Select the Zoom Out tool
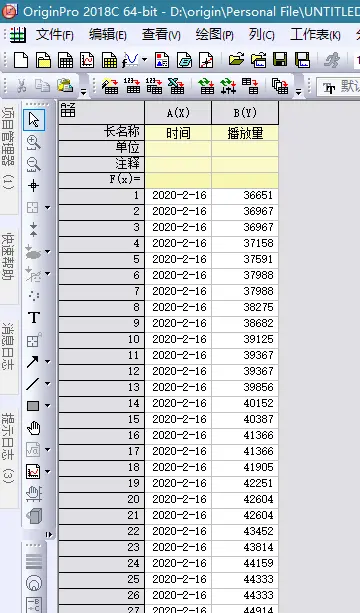The height and width of the screenshot is (613, 360). pyautogui.click(x=33, y=164)
